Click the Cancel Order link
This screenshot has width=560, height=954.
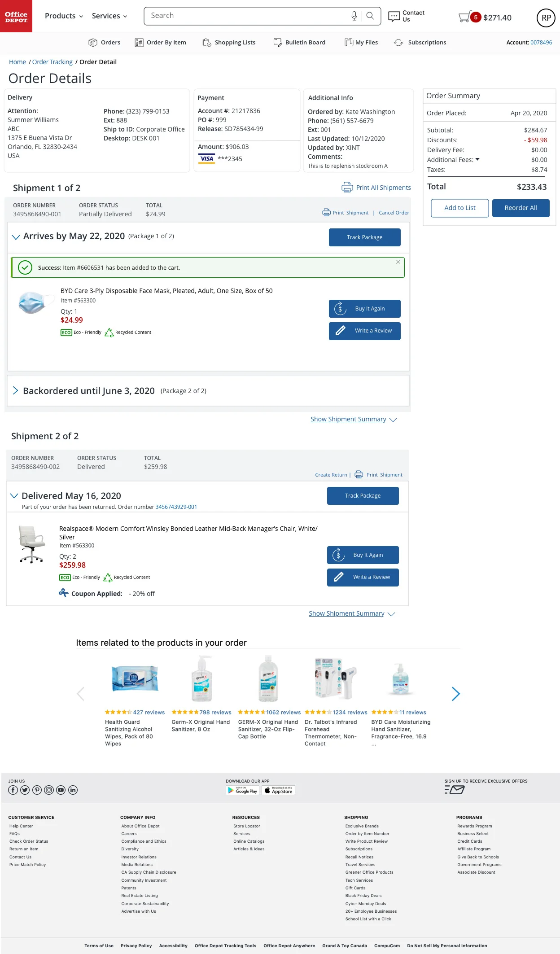(x=394, y=213)
